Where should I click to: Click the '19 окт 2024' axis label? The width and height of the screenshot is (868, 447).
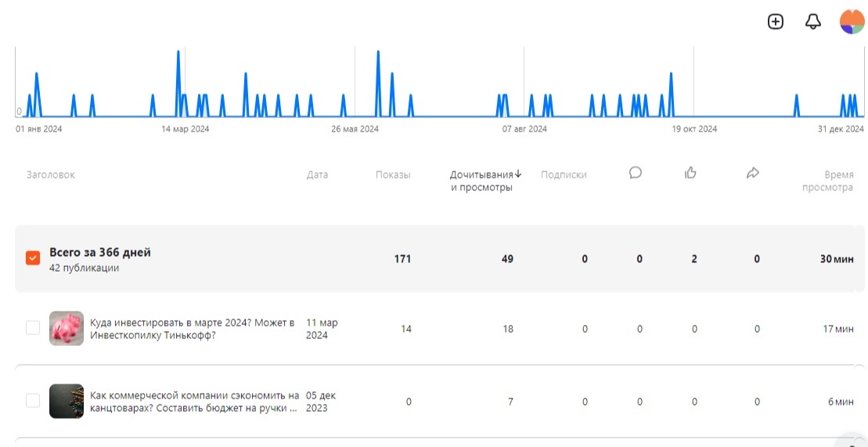pos(694,128)
